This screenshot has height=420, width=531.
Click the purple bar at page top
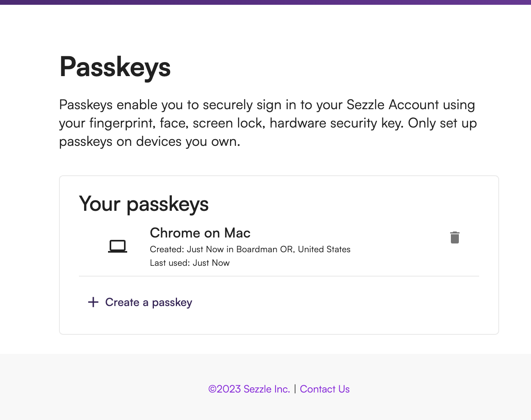(265, 2)
